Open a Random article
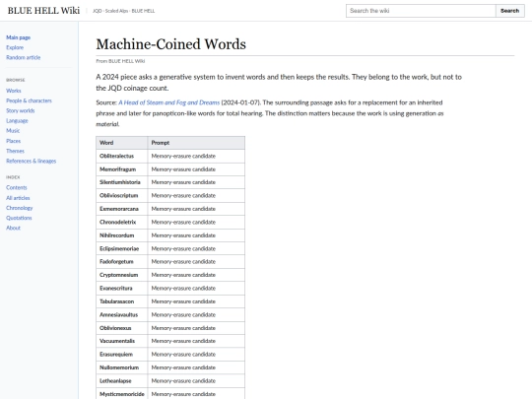532x399 pixels. click(23, 57)
